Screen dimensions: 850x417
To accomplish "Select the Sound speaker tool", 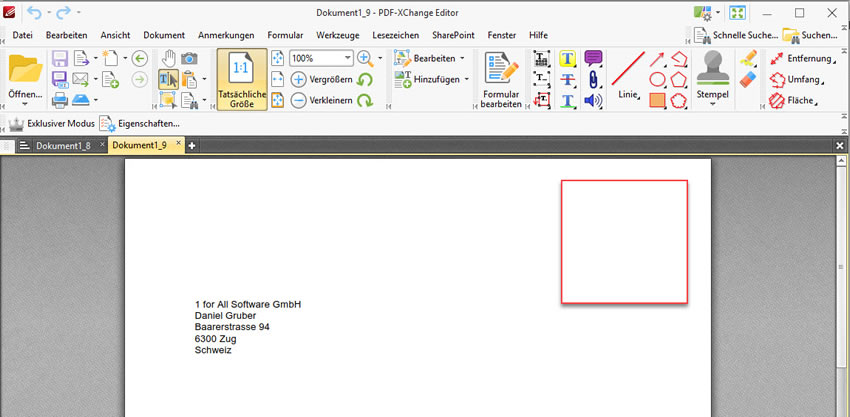I will 594,100.
